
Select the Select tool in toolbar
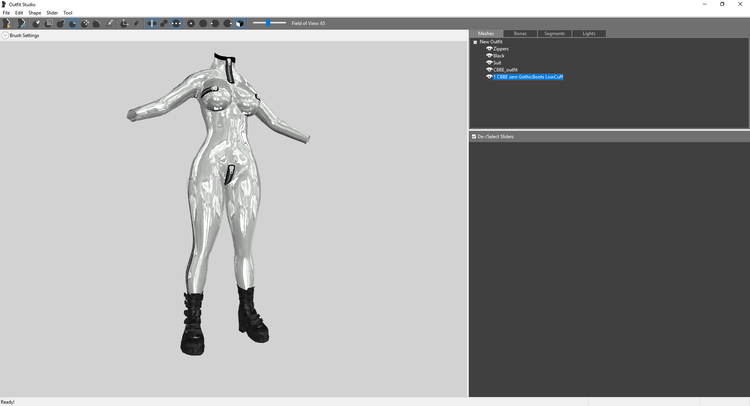pos(36,23)
